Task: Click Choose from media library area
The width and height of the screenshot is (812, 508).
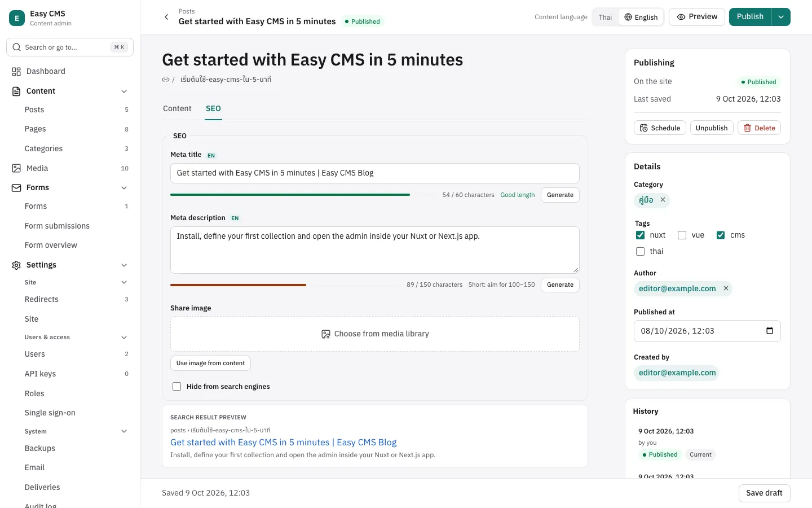Action: pos(375,334)
